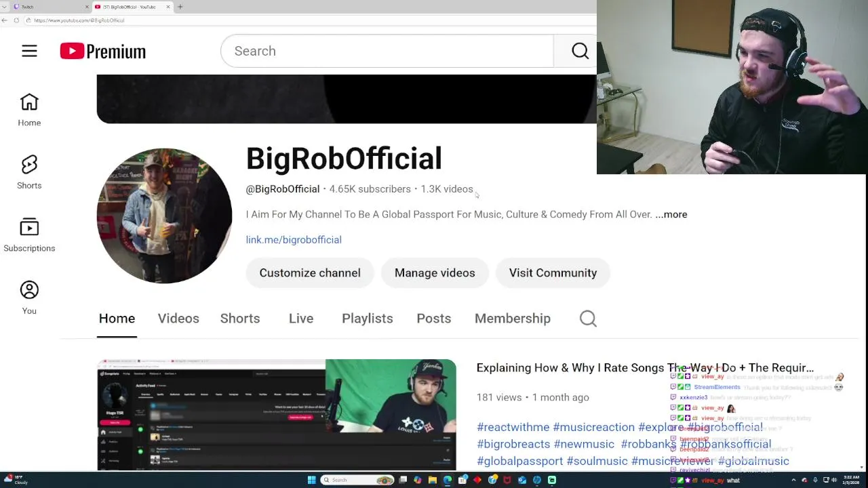Click the Visit Community button

point(553,272)
